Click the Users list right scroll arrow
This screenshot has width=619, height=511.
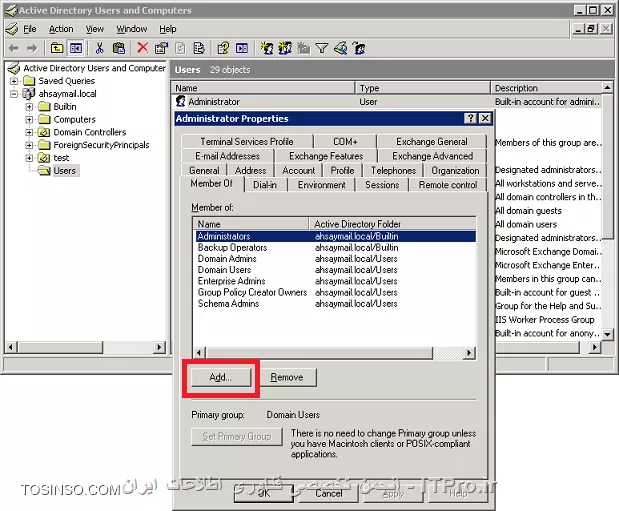click(595, 347)
